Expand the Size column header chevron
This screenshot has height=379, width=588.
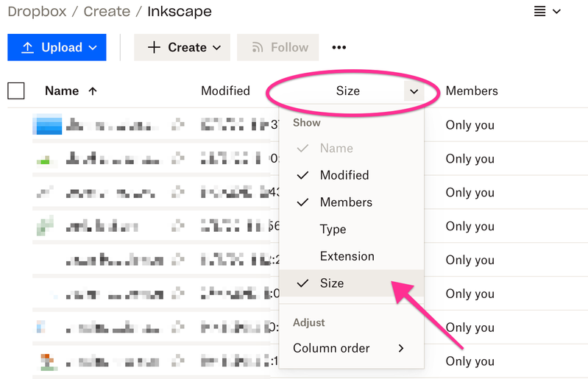(x=414, y=91)
